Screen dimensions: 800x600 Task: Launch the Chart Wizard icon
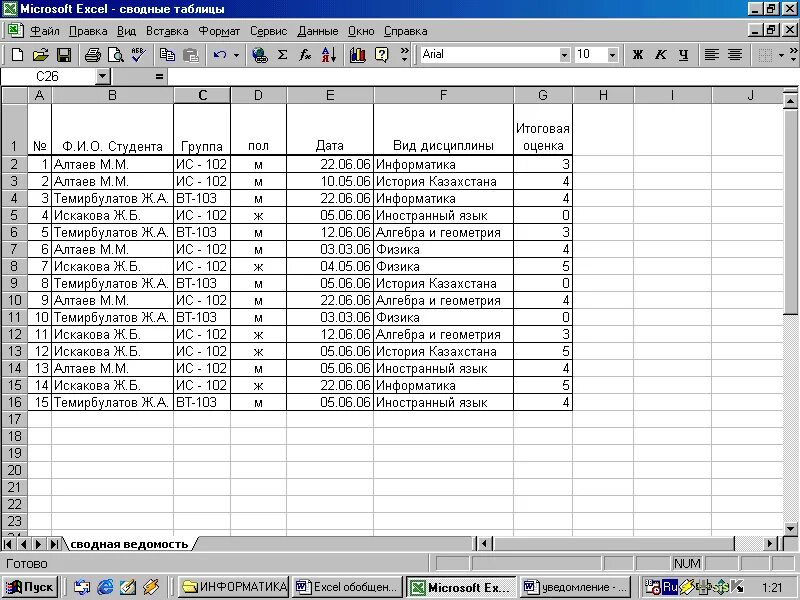pyautogui.click(x=358, y=55)
